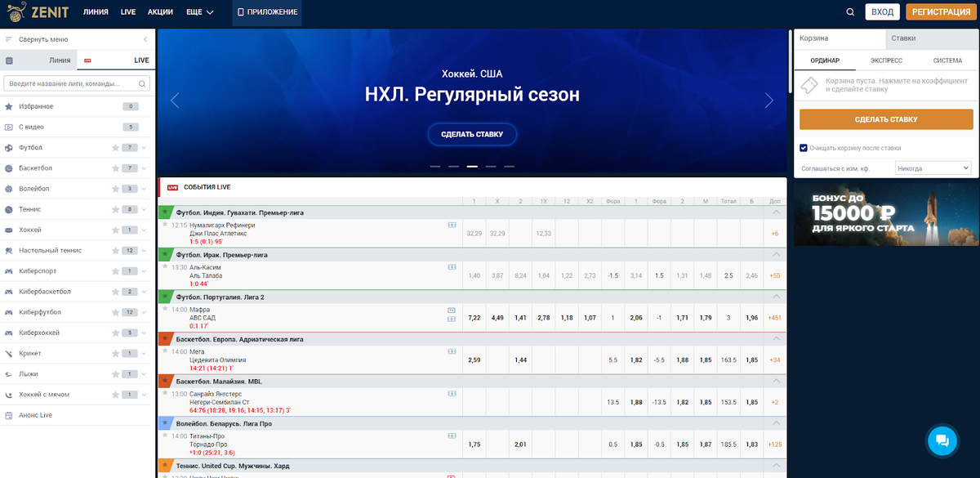This screenshot has width=980, height=478.
Task: Click the Баскетбол sport icon in sidebar
Action: [x=9, y=168]
